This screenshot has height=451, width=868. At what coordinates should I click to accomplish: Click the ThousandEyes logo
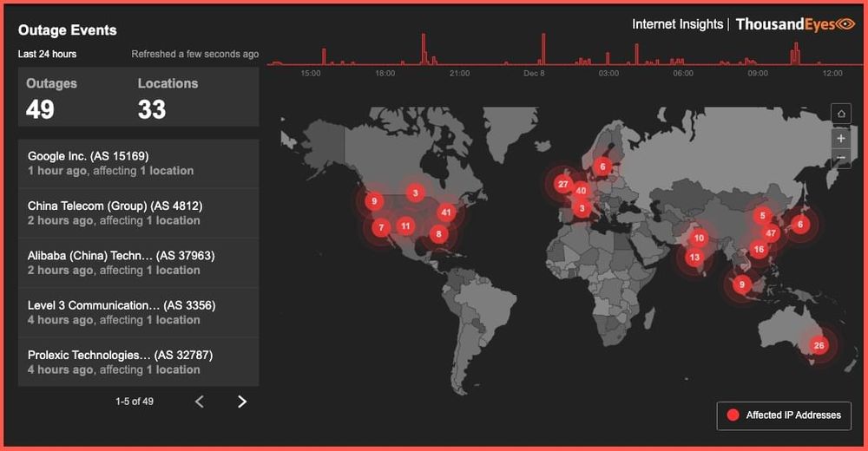(x=795, y=24)
